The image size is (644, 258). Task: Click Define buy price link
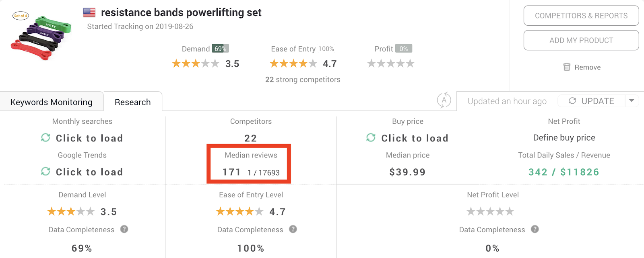click(x=564, y=138)
